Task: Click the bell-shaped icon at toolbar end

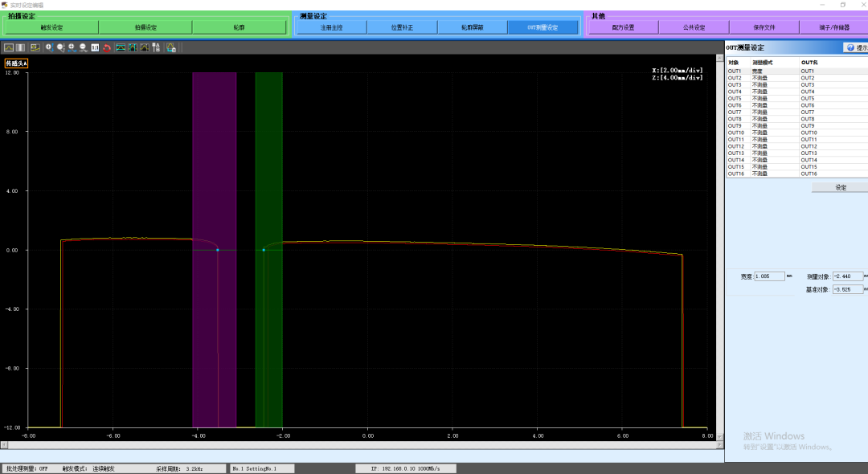Action: click(x=171, y=47)
